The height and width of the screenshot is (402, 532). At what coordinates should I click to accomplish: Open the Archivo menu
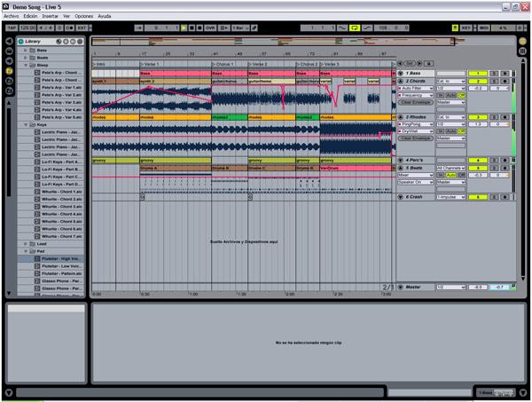coord(12,16)
